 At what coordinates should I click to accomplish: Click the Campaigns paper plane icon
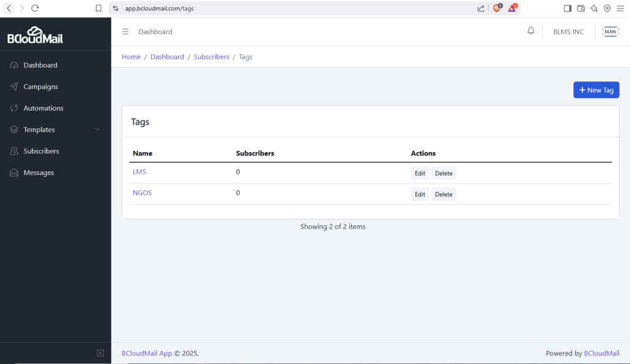tap(14, 86)
